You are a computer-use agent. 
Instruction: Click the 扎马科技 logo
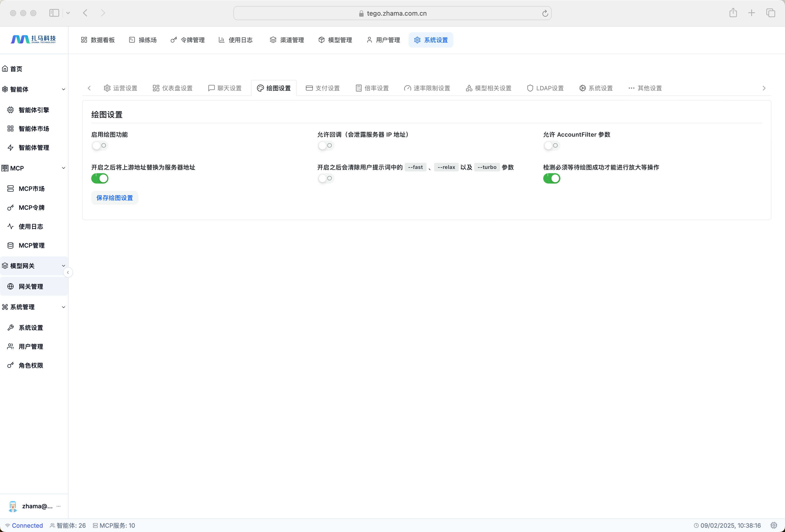pyautogui.click(x=33, y=40)
